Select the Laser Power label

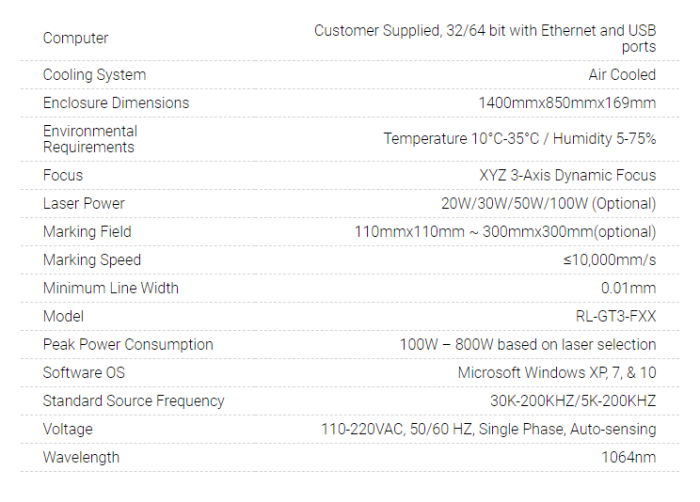click(x=83, y=204)
